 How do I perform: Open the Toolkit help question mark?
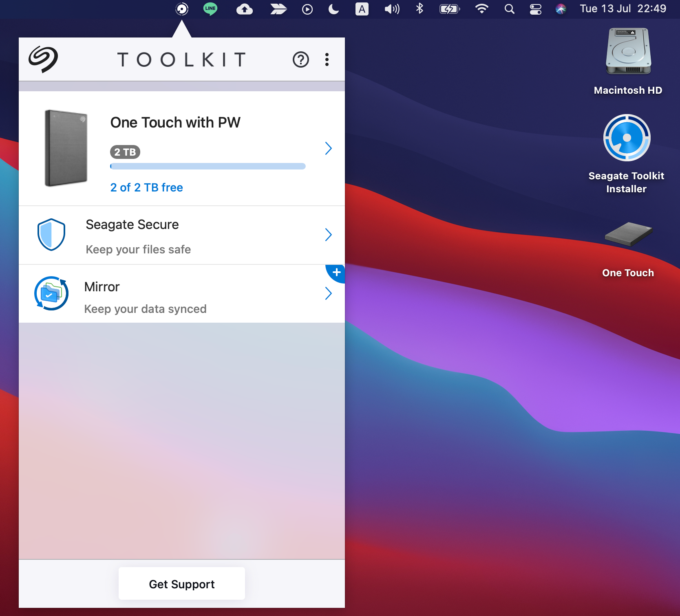301,60
